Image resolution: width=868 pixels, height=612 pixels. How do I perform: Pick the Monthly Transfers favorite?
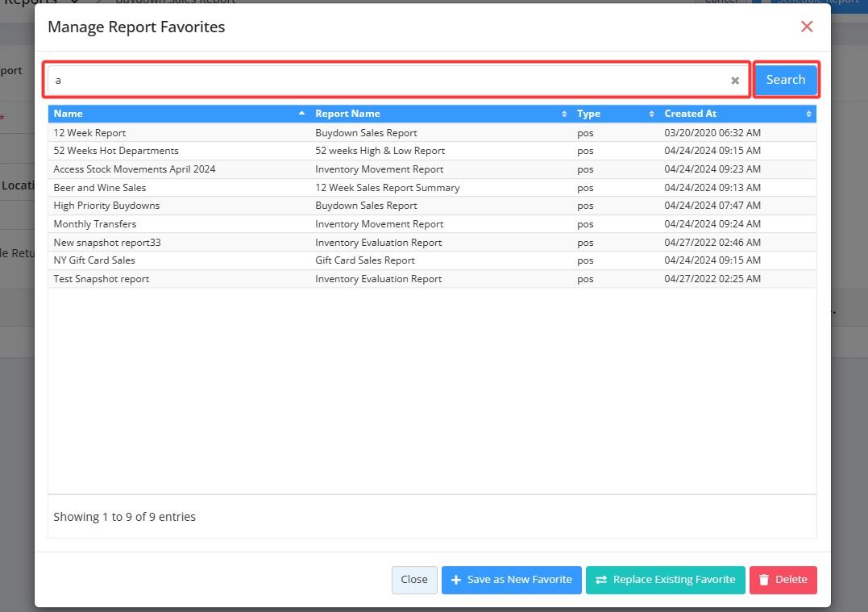tap(95, 224)
